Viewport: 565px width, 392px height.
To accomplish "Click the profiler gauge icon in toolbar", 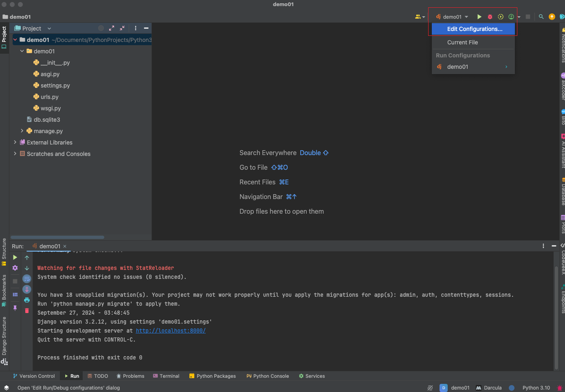I will point(511,17).
